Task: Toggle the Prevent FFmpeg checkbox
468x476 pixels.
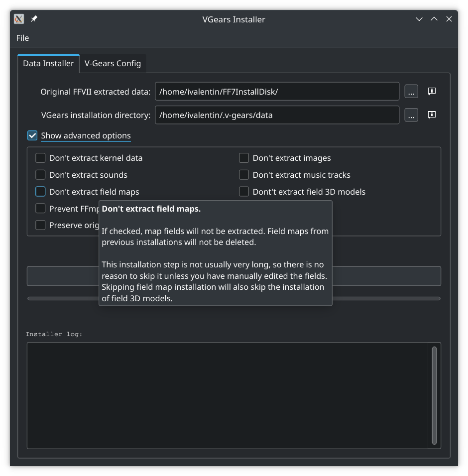Action: pyautogui.click(x=40, y=208)
